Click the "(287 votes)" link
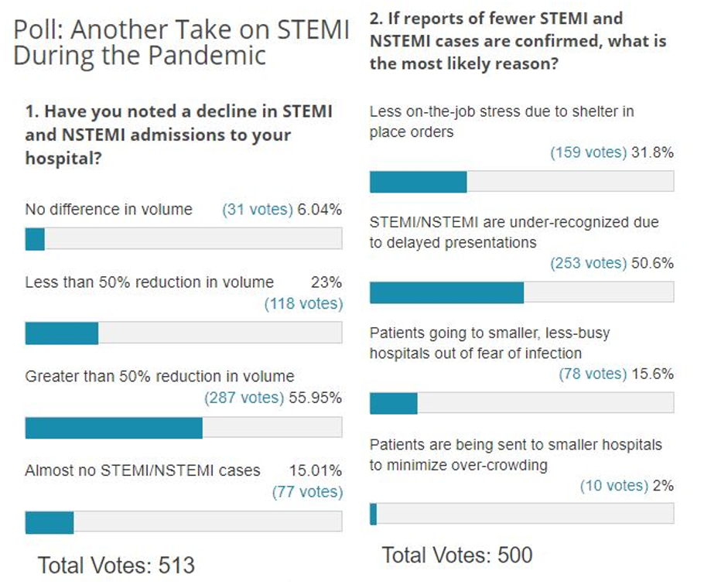This screenshot has height=588, width=704. tap(244, 398)
